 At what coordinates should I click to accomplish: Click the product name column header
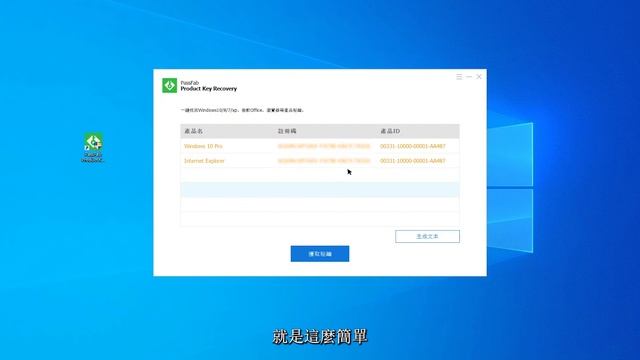pos(193,131)
